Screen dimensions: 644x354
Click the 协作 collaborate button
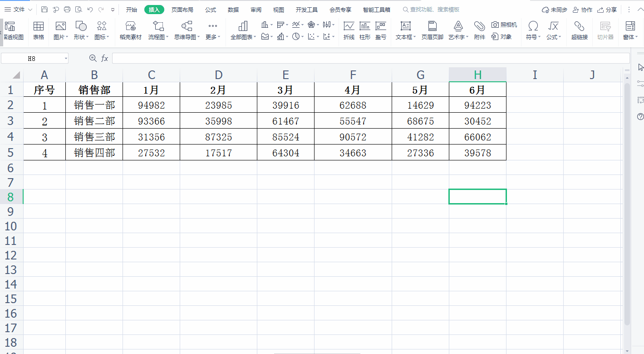pyautogui.click(x=583, y=10)
